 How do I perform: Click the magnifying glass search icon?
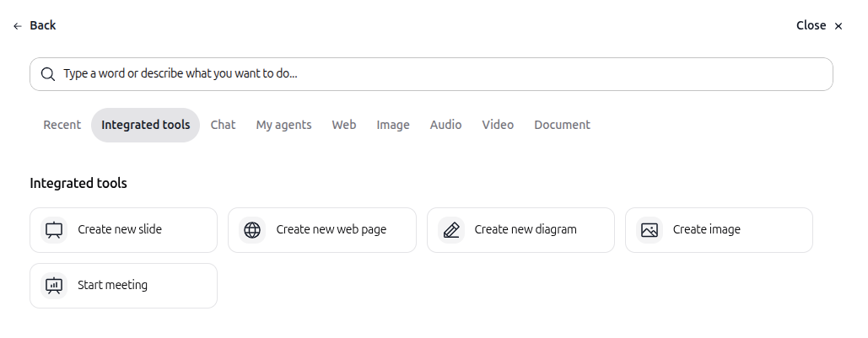pyautogui.click(x=48, y=74)
